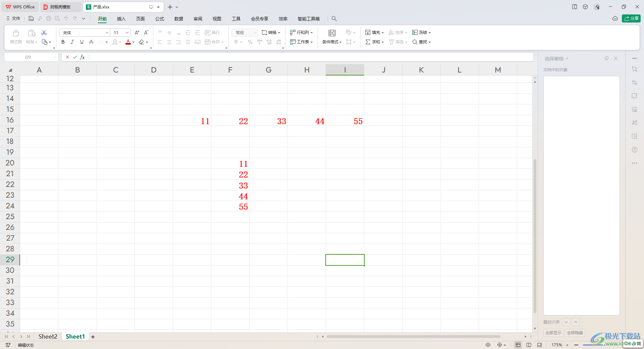This screenshot has width=644, height=349.
Task: Click the vertical scrollbar of the sheet
Action: 535,236
